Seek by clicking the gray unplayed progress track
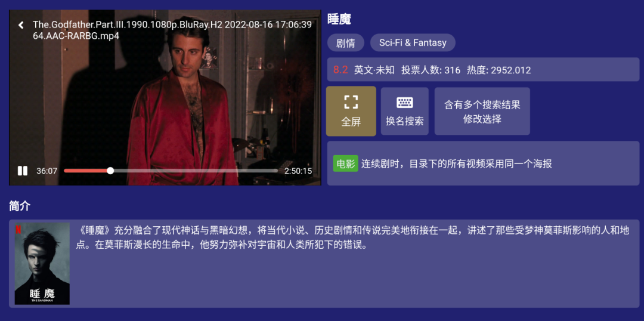Image resolution: width=644 pixels, height=321 pixels. [196, 171]
